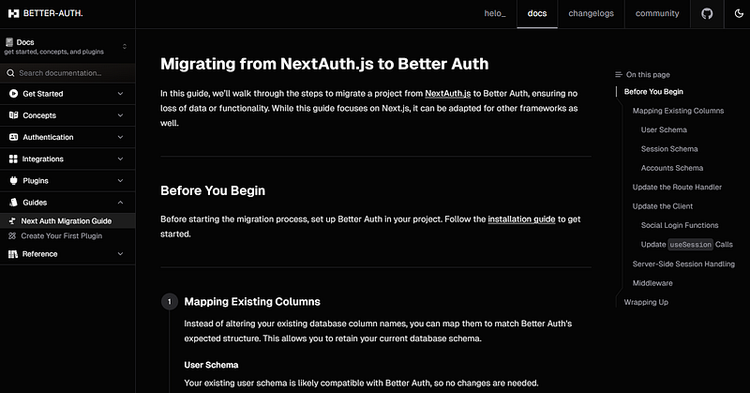The height and width of the screenshot is (393, 750).
Task: Select the docs nav tab
Action: click(537, 13)
